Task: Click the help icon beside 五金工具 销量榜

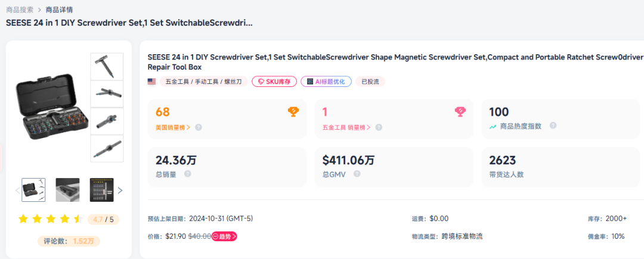Action: pos(379,127)
